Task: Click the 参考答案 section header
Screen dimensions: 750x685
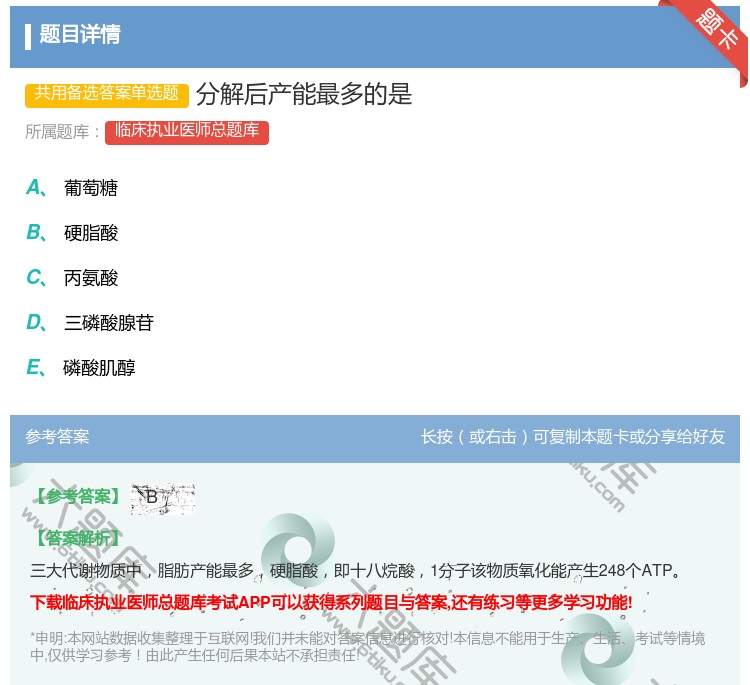Action: (x=57, y=437)
